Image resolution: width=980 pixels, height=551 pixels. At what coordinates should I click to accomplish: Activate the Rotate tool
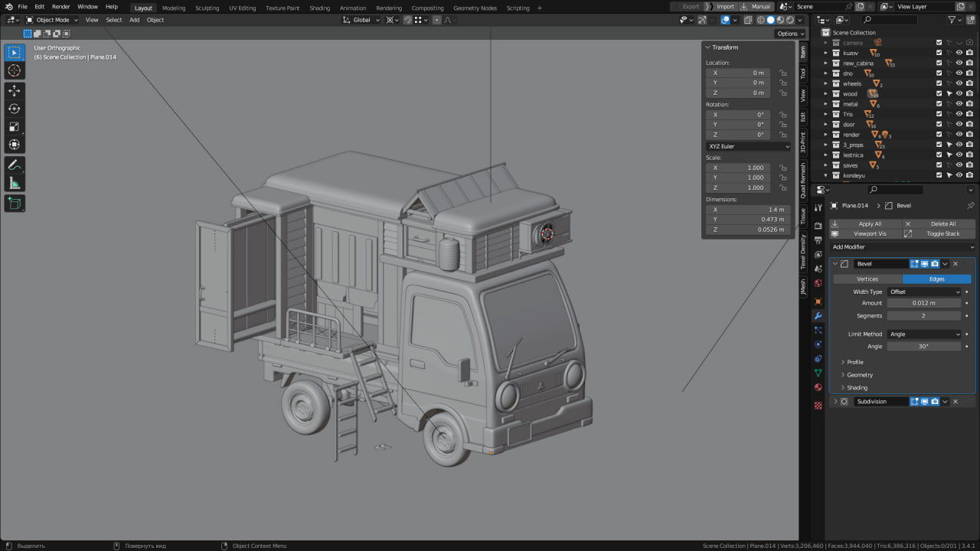coord(15,109)
